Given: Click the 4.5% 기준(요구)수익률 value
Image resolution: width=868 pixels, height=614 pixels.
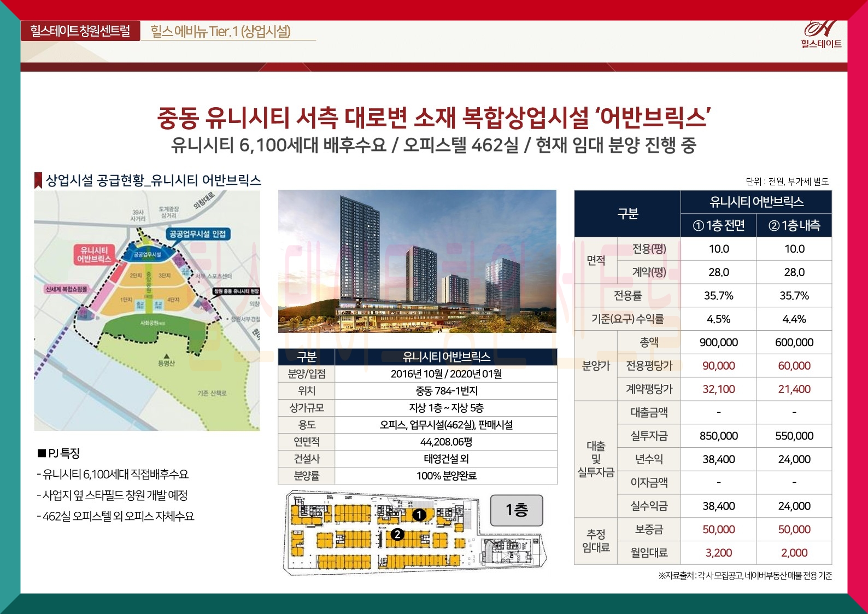Looking at the screenshot, I should click(x=719, y=319).
